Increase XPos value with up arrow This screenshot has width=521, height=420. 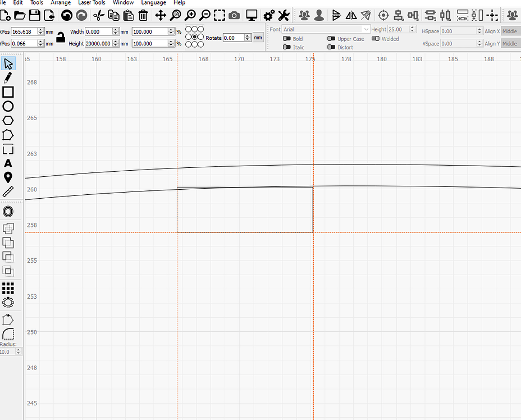tap(40, 30)
